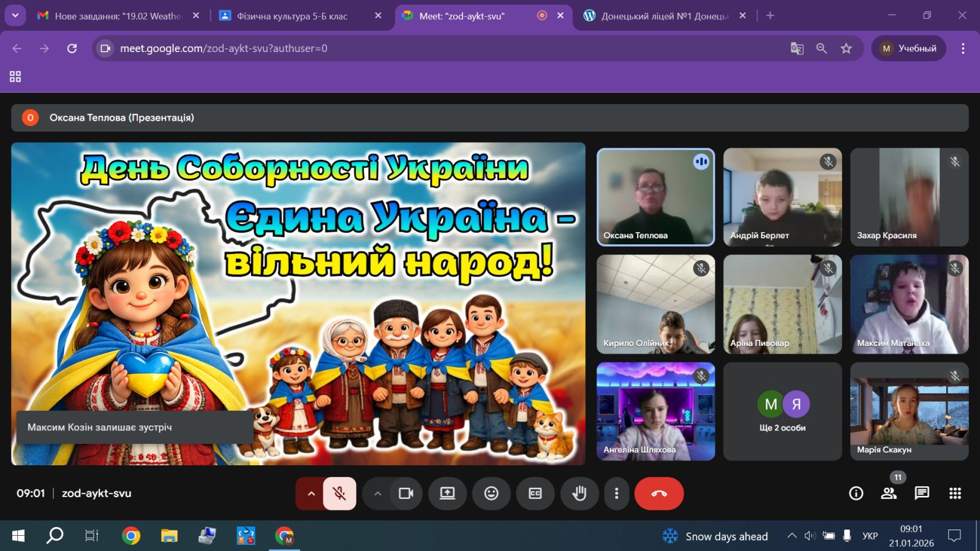Switch to the Донецький ліцей №1 tab
The image size is (980, 551).
(x=665, y=16)
